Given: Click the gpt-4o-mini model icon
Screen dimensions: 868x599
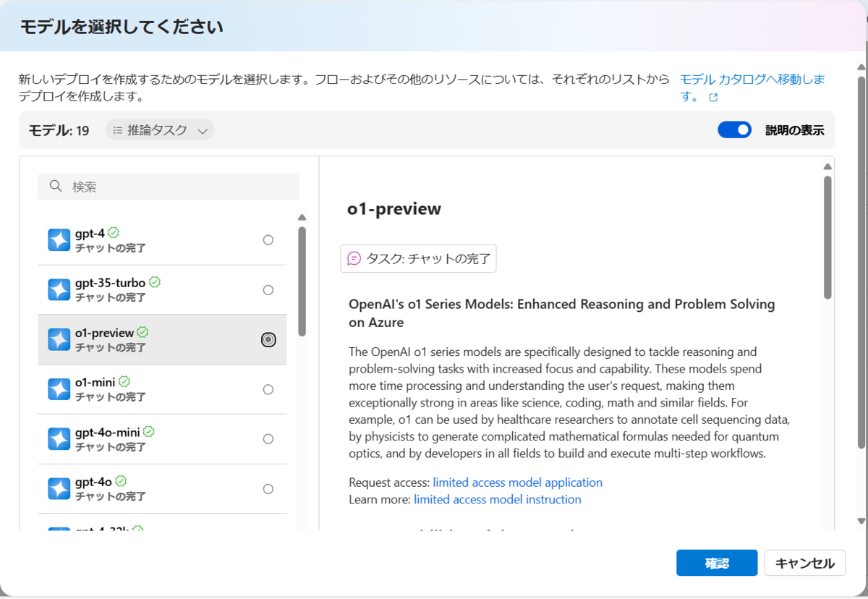Looking at the screenshot, I should (59, 438).
